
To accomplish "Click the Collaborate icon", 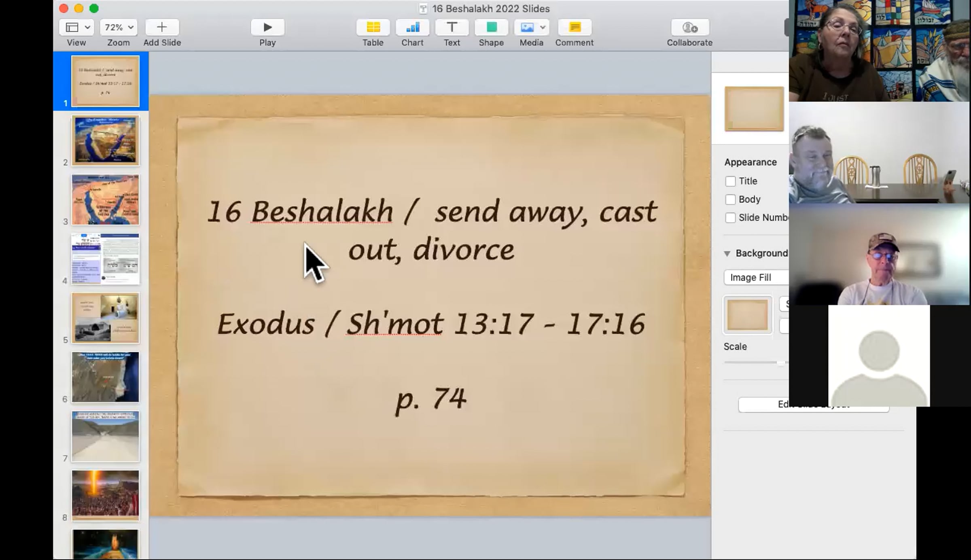I will point(689,27).
